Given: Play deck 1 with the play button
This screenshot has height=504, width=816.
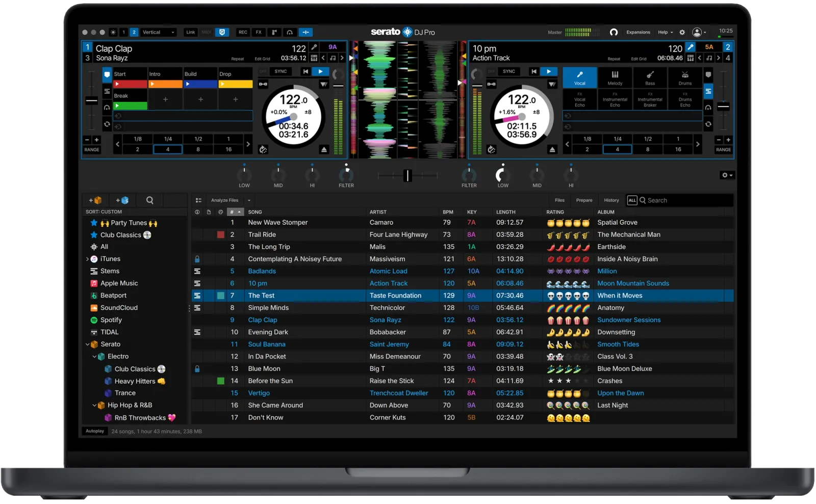Looking at the screenshot, I should coord(320,72).
